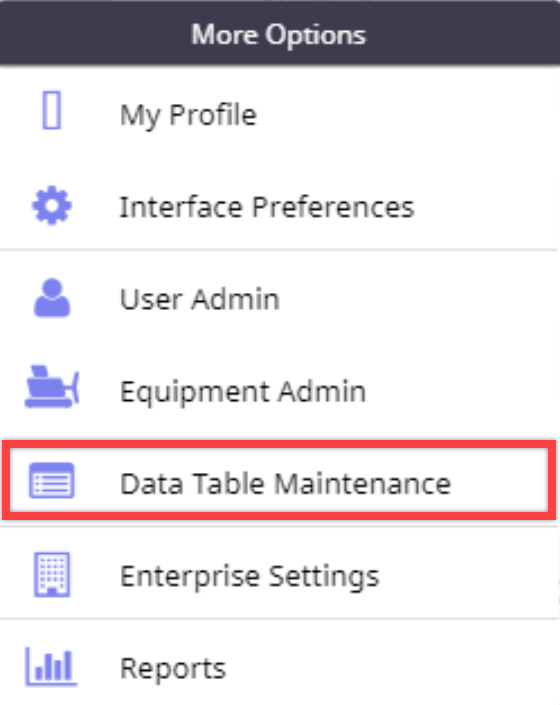
Task: Select the person icon for User Admin
Action: tap(52, 298)
